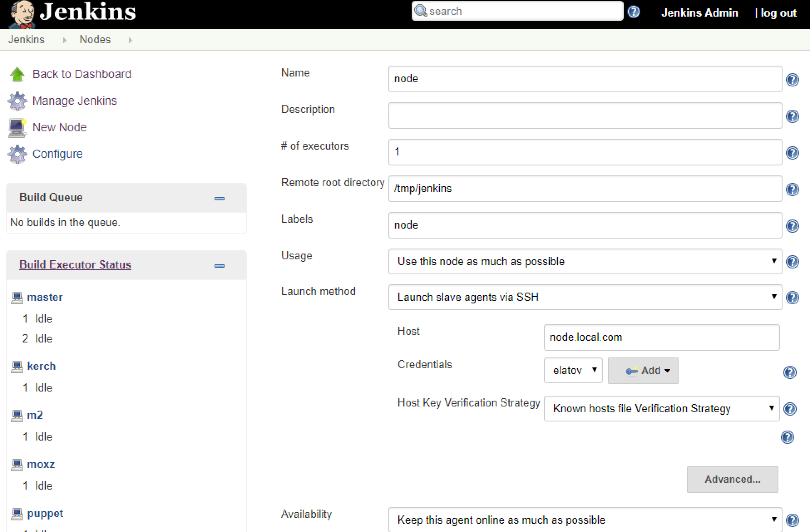Open the Launch method dropdown

tap(585, 297)
